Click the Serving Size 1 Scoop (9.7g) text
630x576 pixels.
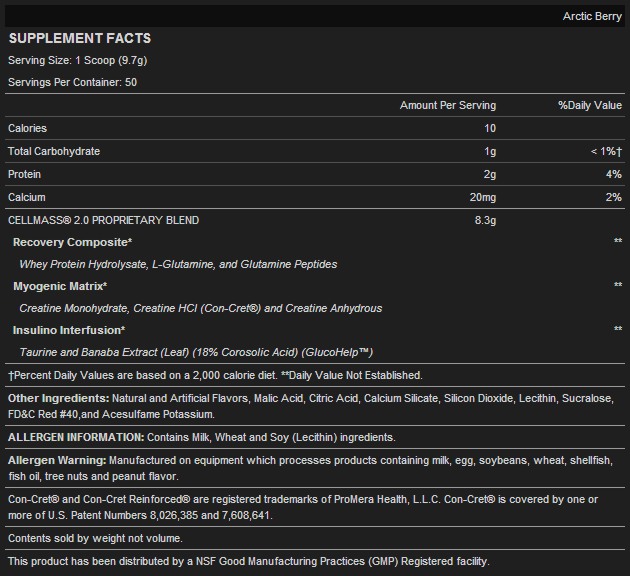pyautogui.click(x=78, y=60)
